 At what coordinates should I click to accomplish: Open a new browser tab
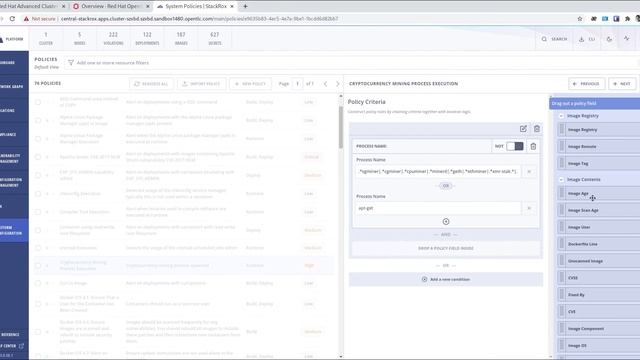(245, 7)
